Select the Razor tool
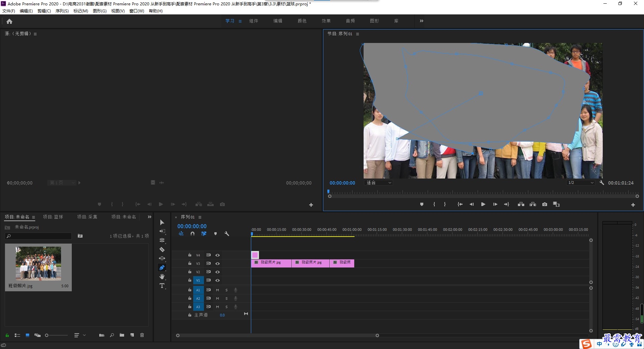The width and height of the screenshot is (644, 349). [x=162, y=249]
